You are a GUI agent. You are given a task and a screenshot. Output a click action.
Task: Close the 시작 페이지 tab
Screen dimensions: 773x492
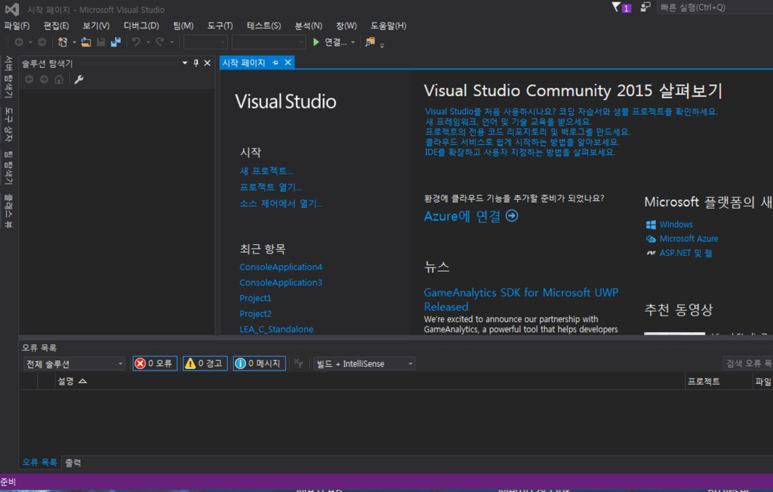point(288,63)
